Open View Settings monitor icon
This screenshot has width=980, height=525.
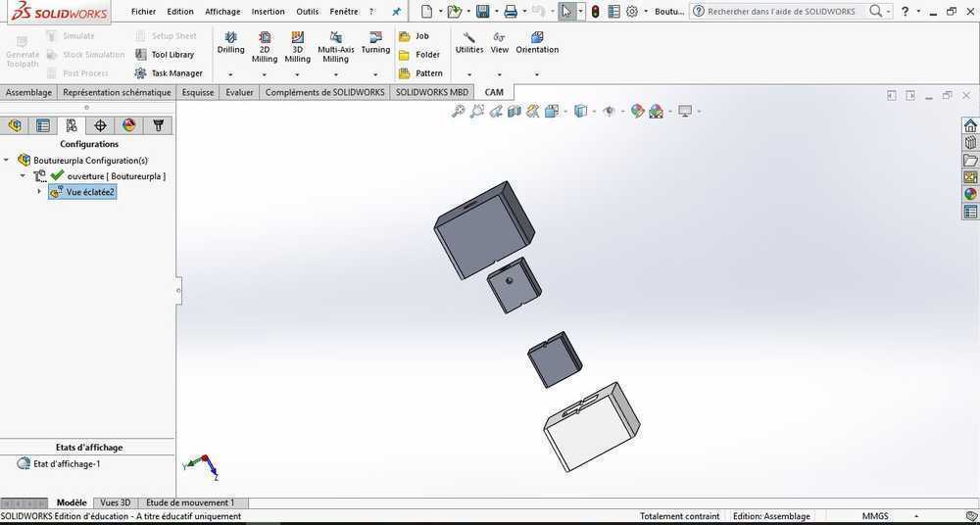click(x=686, y=112)
